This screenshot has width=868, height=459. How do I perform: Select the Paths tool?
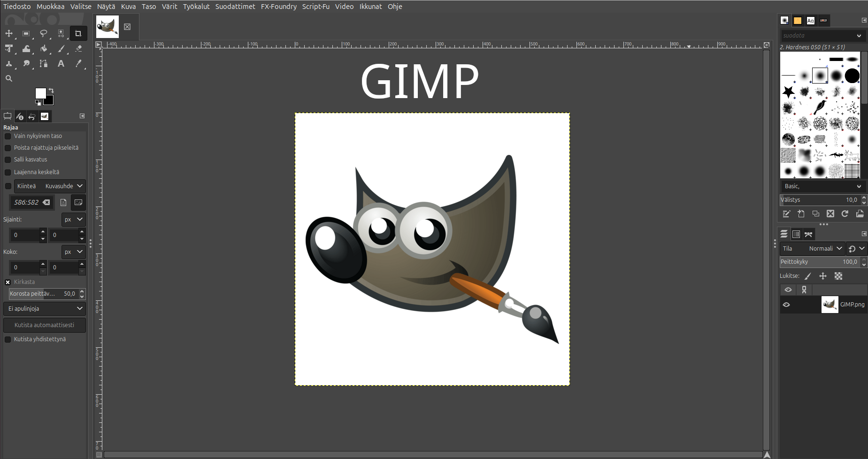(44, 63)
